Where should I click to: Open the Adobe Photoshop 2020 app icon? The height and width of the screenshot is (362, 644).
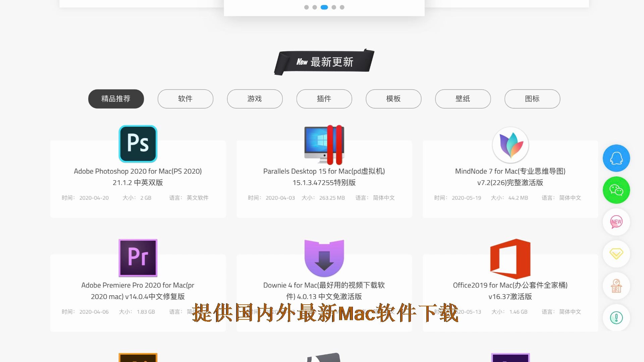pyautogui.click(x=138, y=144)
